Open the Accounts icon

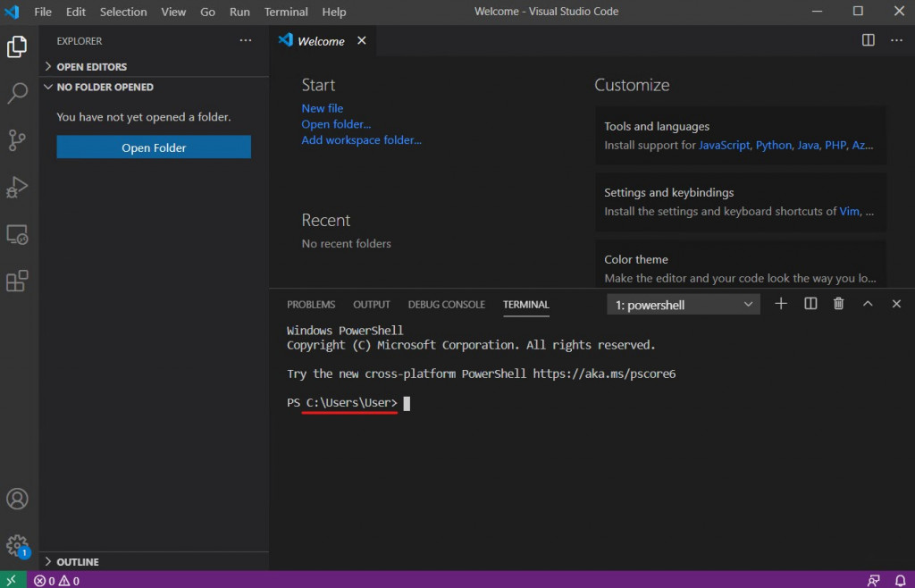pos(17,499)
